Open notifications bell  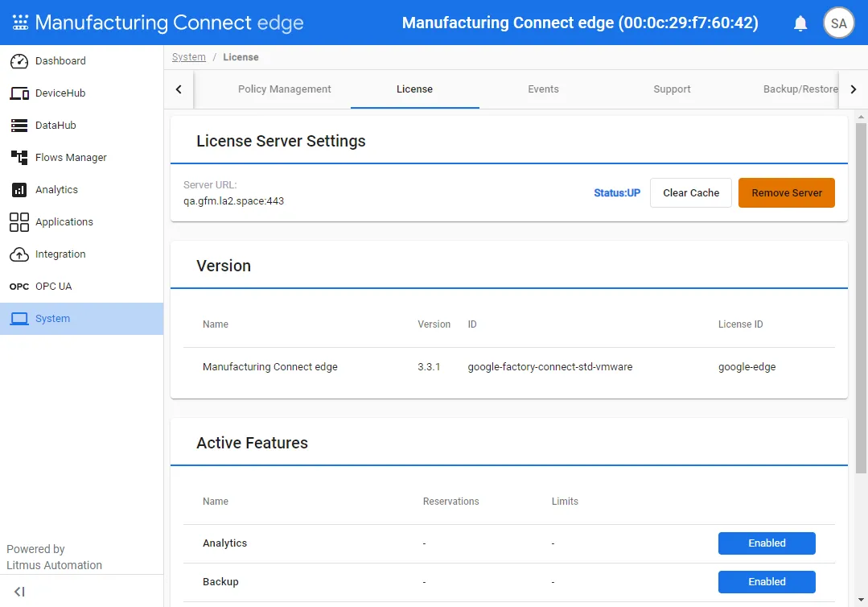coord(800,23)
